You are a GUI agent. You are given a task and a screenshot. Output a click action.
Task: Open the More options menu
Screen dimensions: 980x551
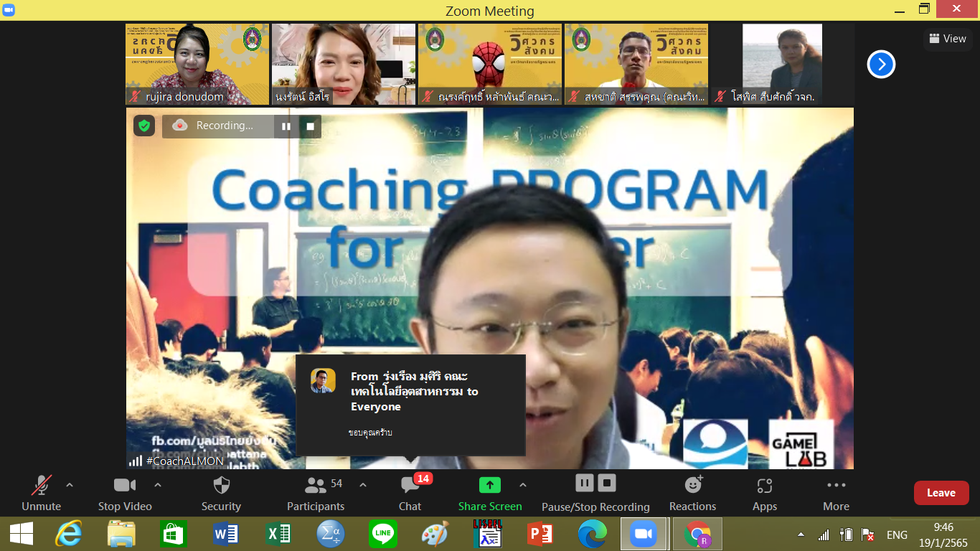pyautogui.click(x=836, y=494)
